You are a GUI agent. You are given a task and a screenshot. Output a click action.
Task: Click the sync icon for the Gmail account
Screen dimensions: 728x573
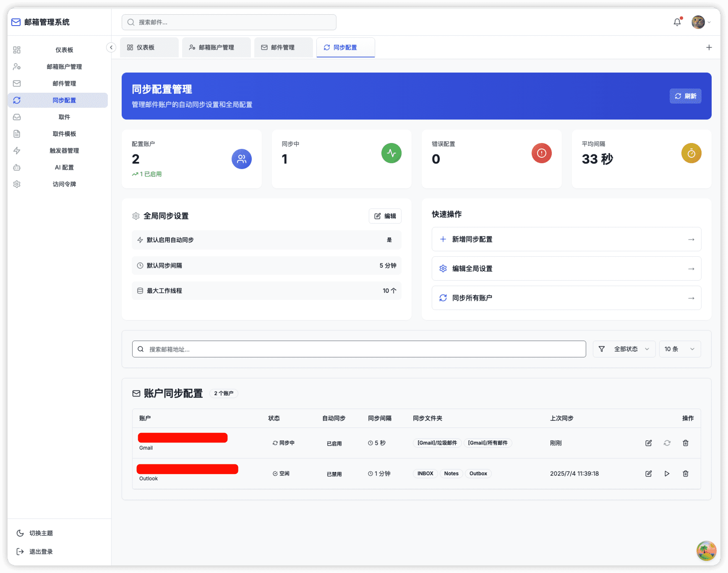667,443
